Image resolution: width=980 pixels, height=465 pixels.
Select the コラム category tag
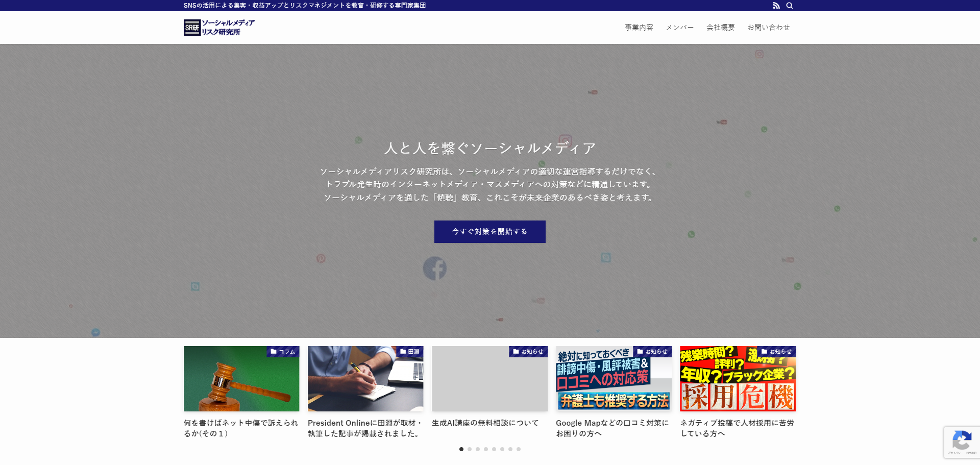283,352
